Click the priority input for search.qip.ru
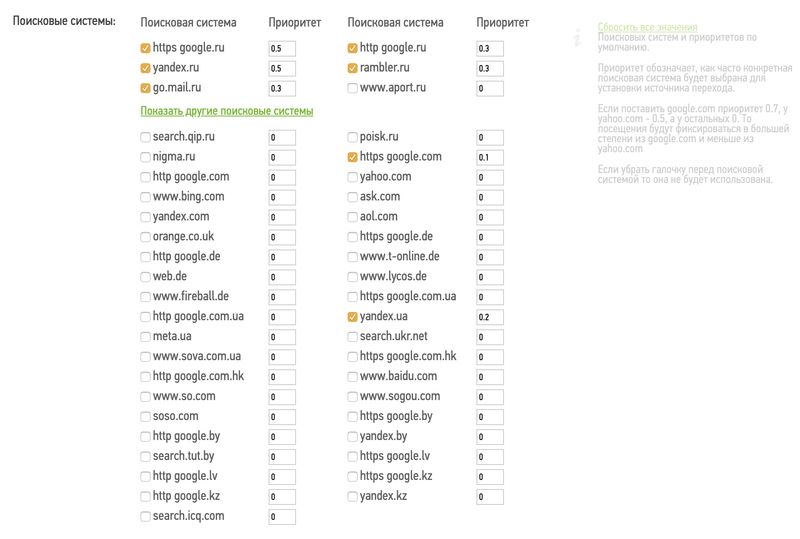The height and width of the screenshot is (539, 800). coord(282,137)
